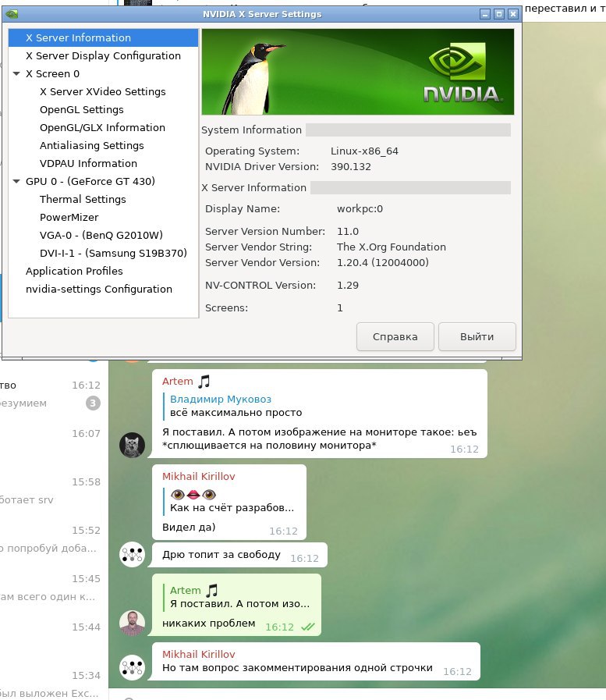Select VGA-0 BenQ G2010W display
This screenshot has height=700, width=606.
pyautogui.click(x=101, y=235)
